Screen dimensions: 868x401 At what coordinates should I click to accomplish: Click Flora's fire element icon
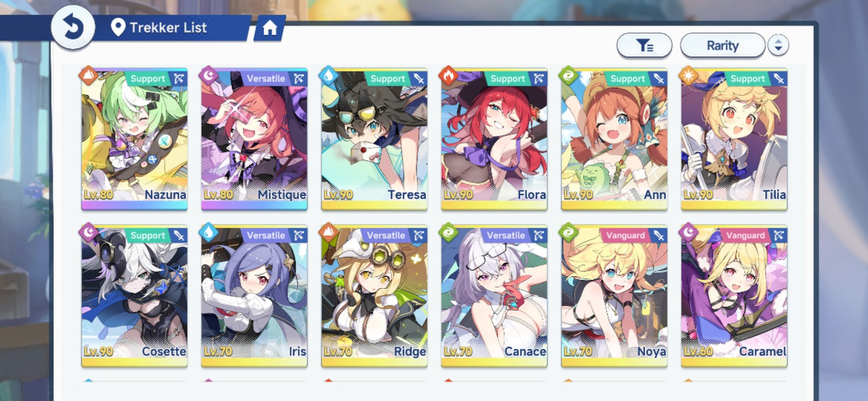450,75
